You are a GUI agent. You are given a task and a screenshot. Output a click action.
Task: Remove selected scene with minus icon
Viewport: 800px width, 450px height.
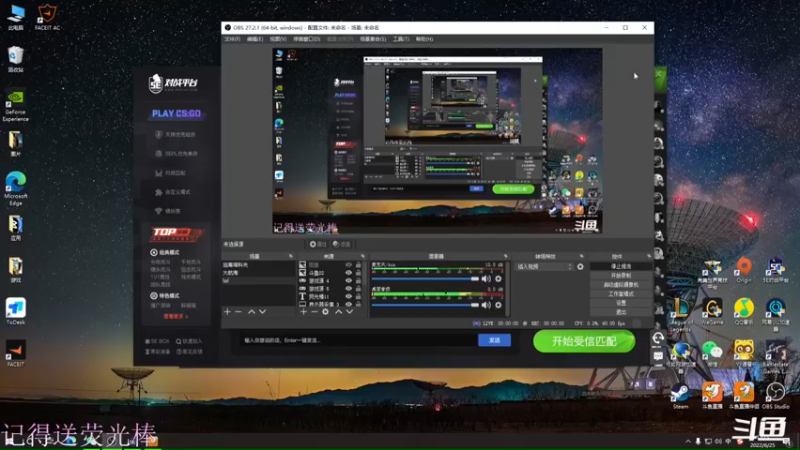click(238, 311)
